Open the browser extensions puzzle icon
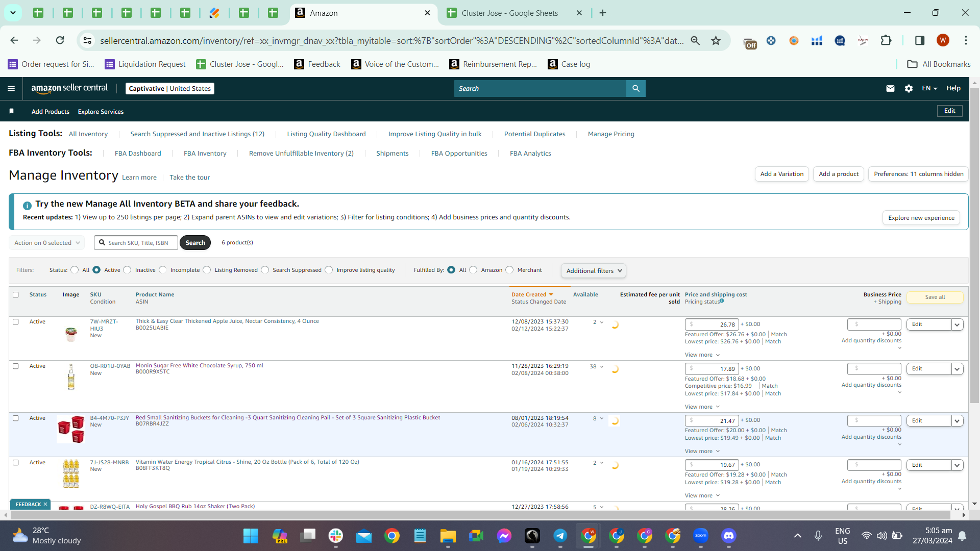The image size is (980, 551). coord(886,40)
